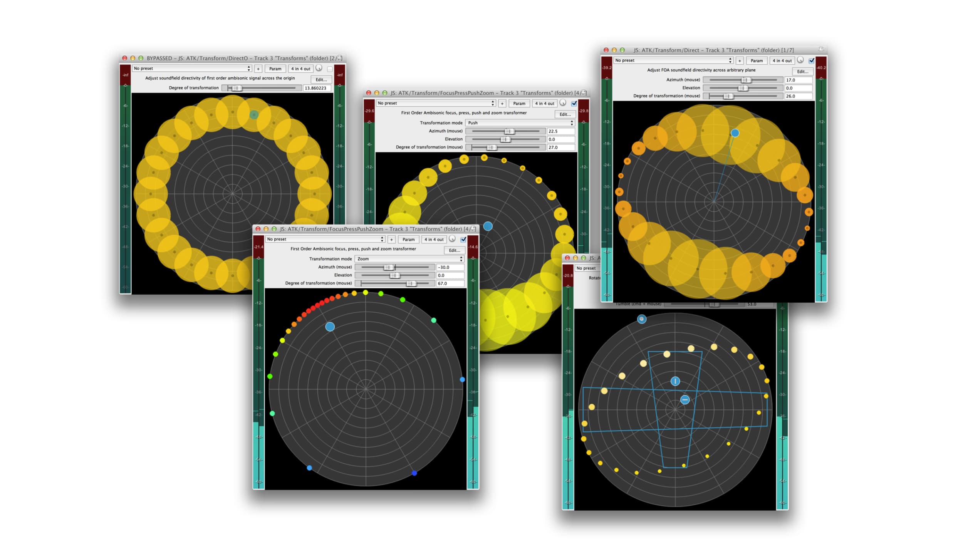Click Azimuth slider in Push mode window
968x560 pixels.
[505, 131]
